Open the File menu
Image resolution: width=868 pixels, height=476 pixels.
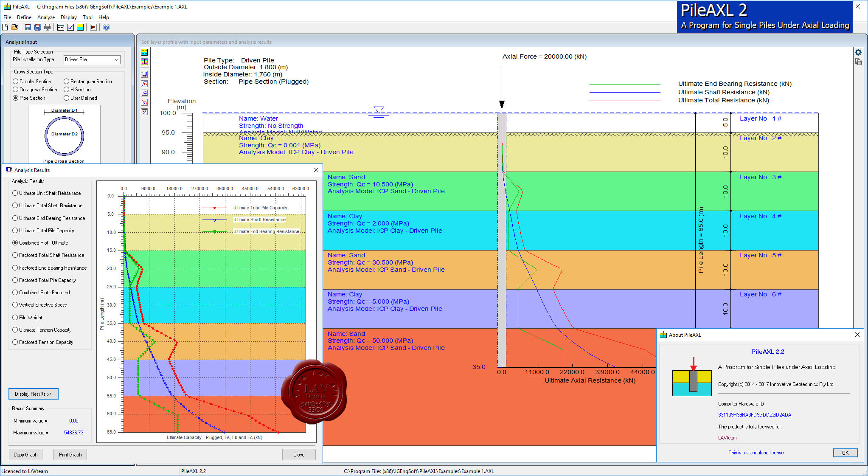(x=7, y=17)
